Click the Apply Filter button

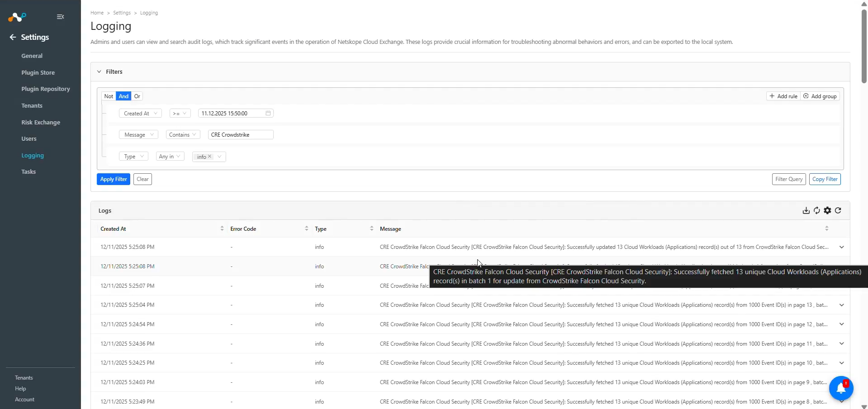pyautogui.click(x=114, y=179)
